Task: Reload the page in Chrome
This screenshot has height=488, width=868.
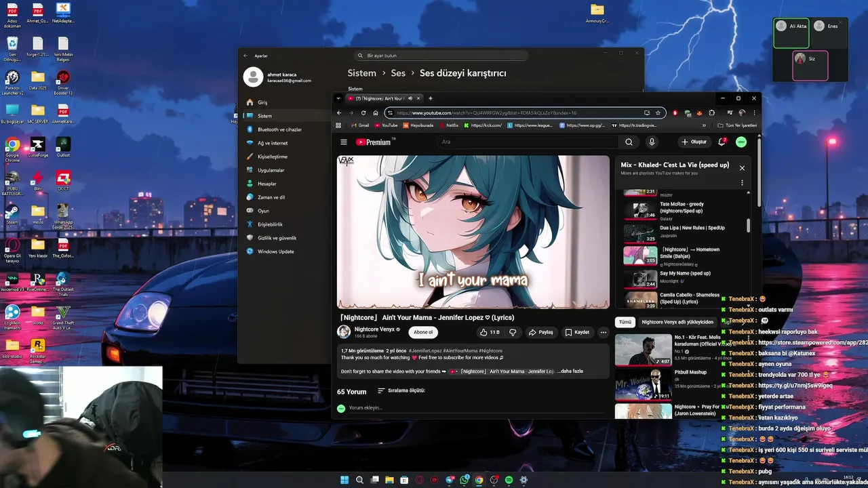Action: tap(363, 113)
